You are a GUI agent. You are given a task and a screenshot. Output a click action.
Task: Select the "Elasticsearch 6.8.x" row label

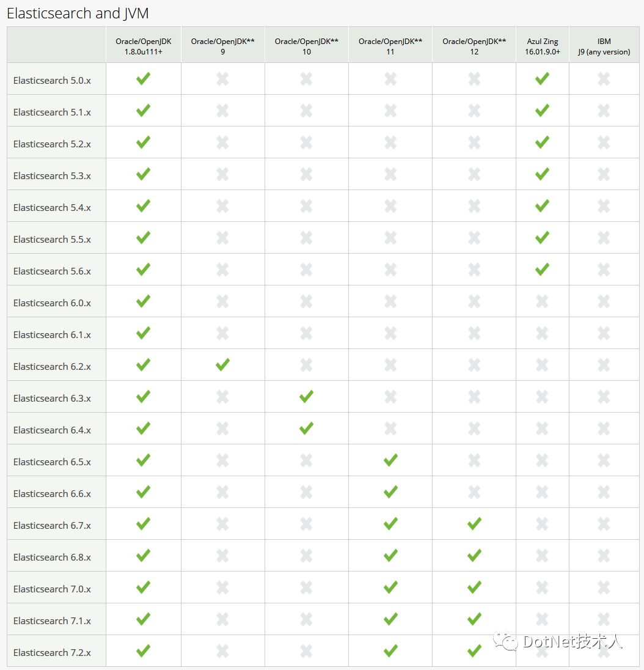pyautogui.click(x=52, y=557)
